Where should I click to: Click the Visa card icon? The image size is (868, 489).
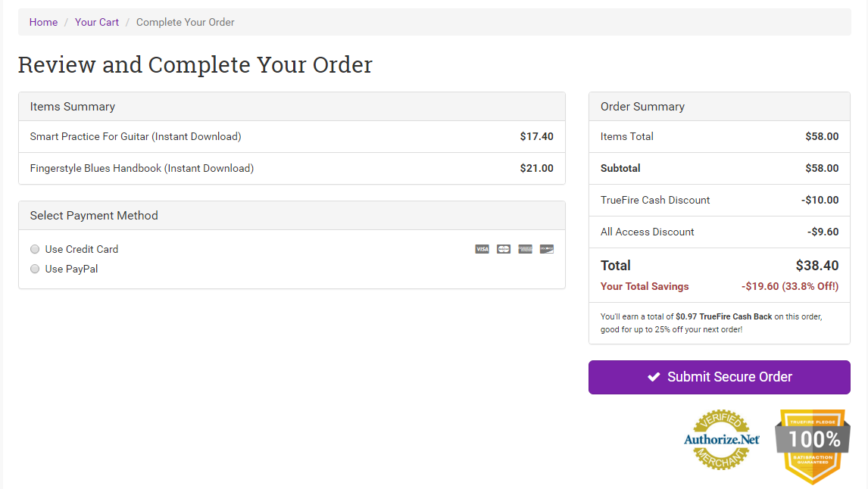482,249
